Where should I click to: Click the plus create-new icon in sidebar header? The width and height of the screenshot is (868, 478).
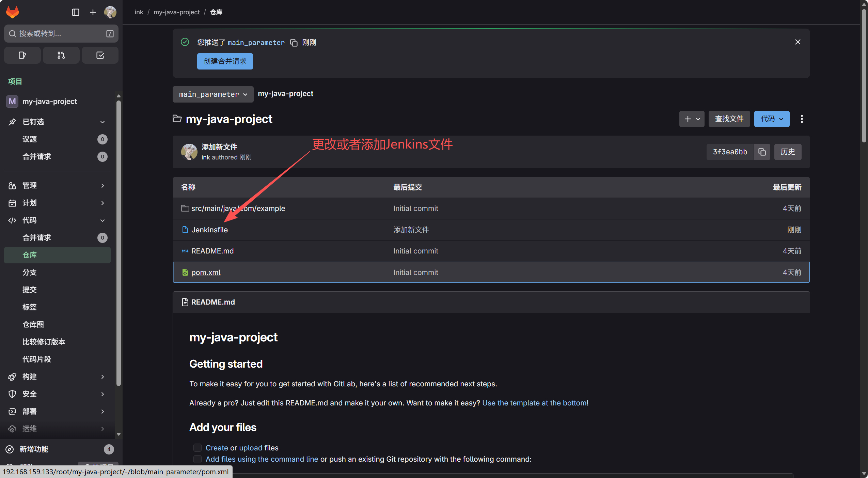tap(93, 12)
